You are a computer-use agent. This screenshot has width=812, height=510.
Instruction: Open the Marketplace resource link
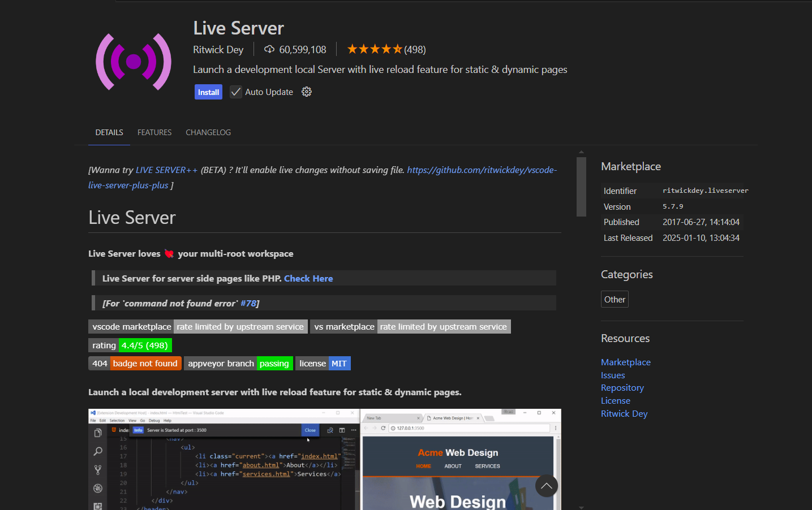pyautogui.click(x=626, y=362)
